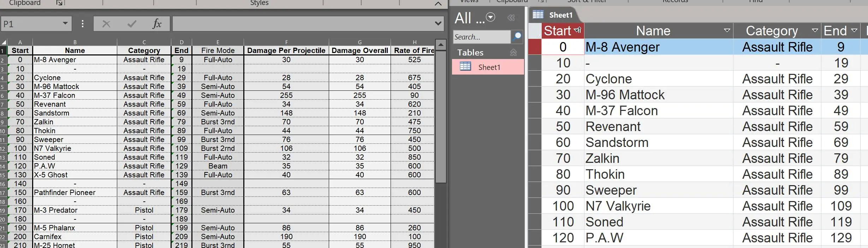Select column B header in Excel

[x=75, y=42]
